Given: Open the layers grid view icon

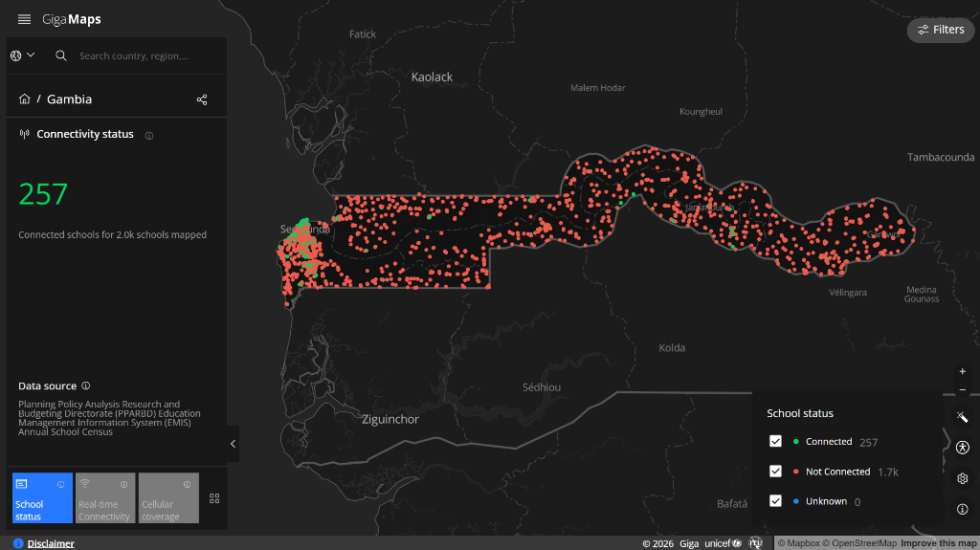Looking at the screenshot, I should [214, 498].
